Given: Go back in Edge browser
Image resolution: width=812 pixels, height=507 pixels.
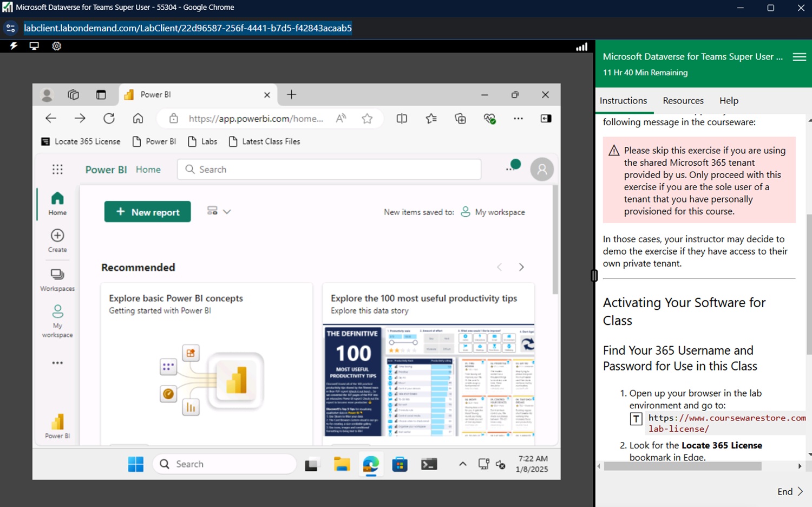Looking at the screenshot, I should [51, 118].
